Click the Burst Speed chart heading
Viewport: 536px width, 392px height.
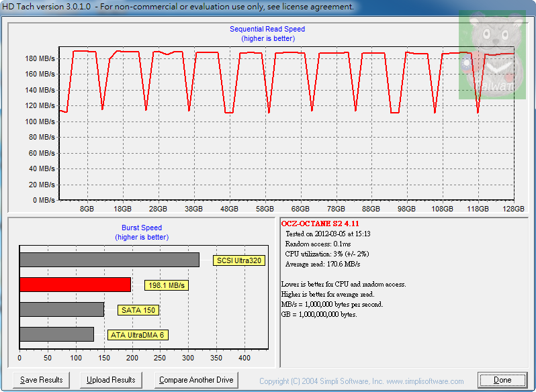pos(141,228)
